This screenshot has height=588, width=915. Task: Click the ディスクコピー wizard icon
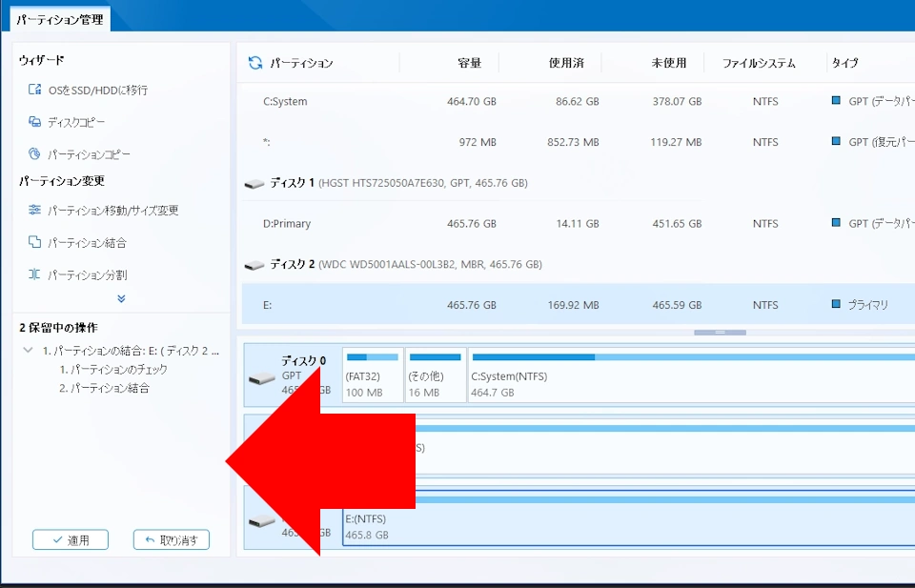(x=34, y=121)
